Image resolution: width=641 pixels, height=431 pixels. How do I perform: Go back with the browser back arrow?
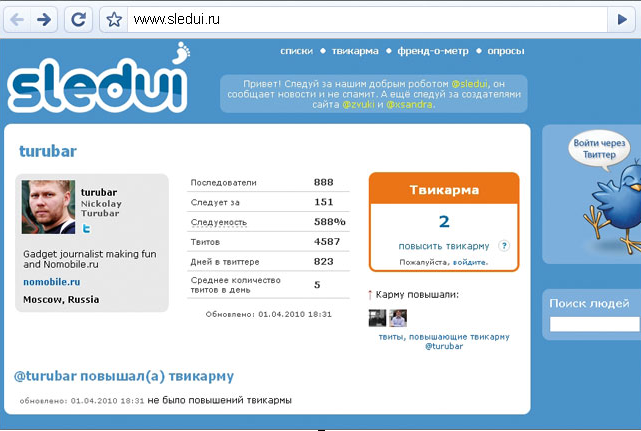coord(17,19)
